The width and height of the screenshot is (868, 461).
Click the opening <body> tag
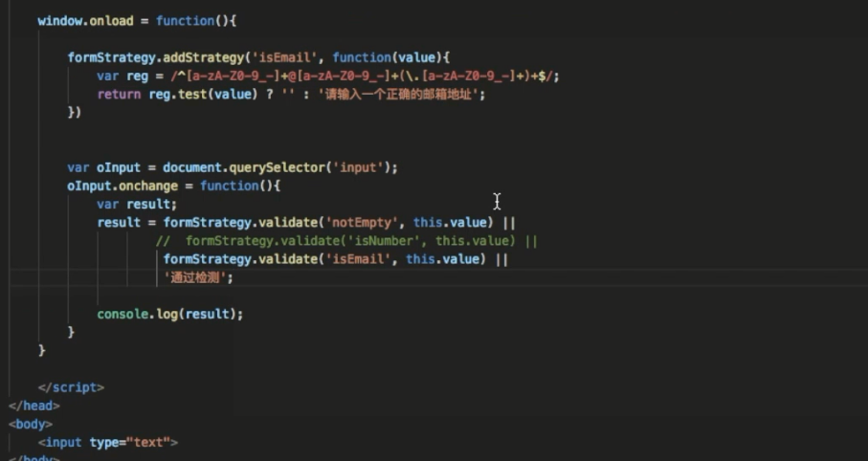(x=31, y=424)
